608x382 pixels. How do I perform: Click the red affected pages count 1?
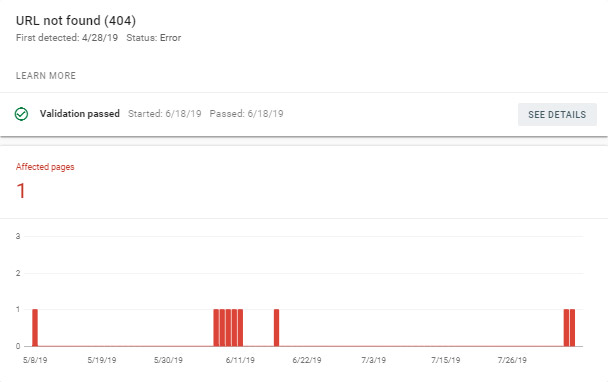(x=21, y=191)
